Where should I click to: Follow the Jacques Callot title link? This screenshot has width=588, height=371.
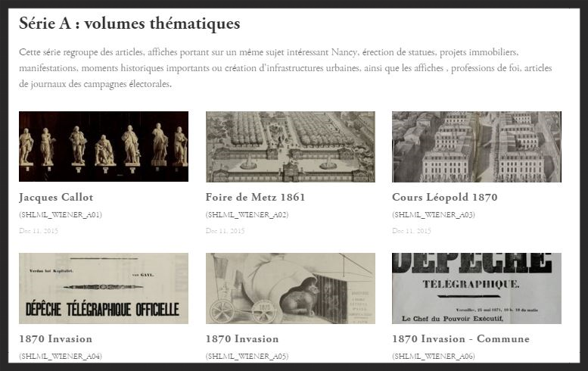(x=56, y=198)
